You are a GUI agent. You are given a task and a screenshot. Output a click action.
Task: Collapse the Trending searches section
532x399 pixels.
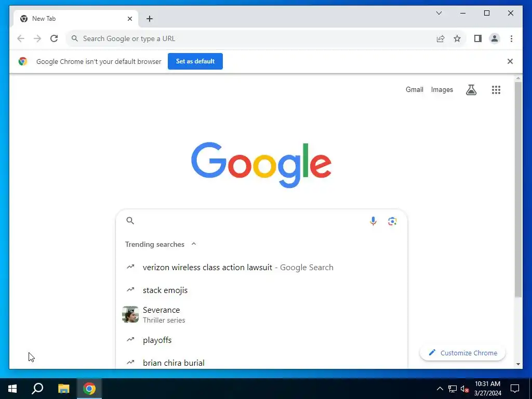point(194,244)
